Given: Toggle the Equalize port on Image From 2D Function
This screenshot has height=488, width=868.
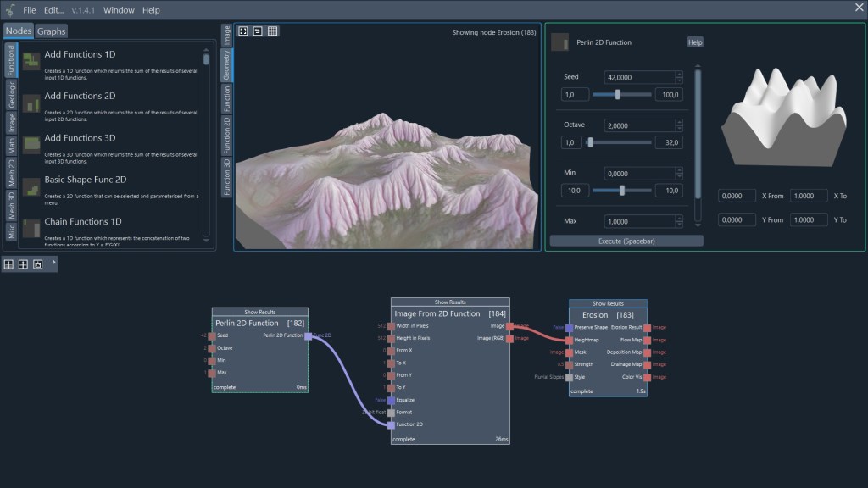Looking at the screenshot, I should (x=391, y=400).
